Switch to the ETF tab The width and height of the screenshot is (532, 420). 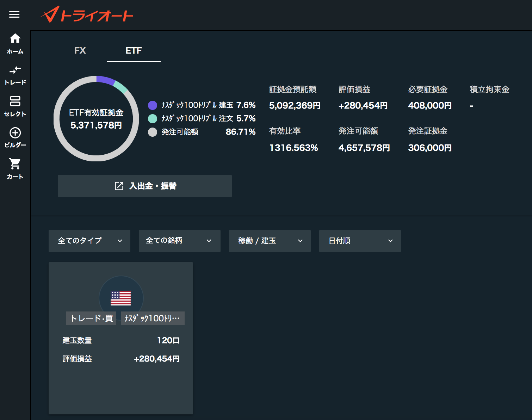tap(134, 51)
